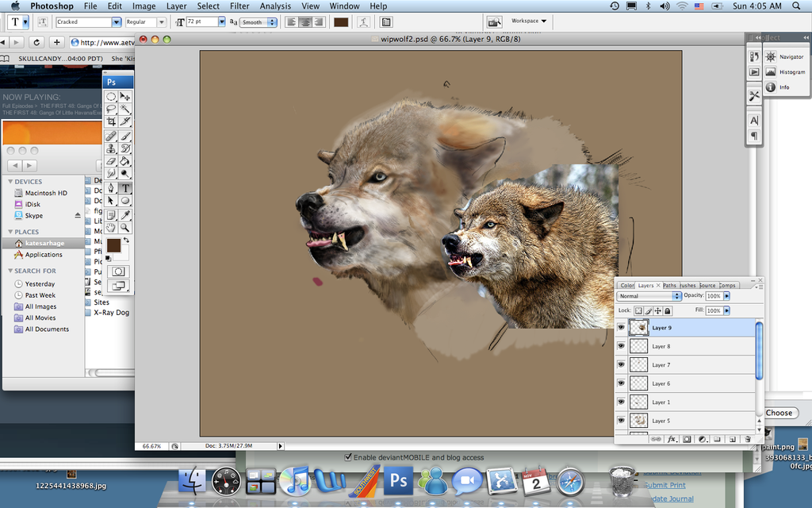This screenshot has width=812, height=508.
Task: Select the Brush tool
Action: pyautogui.click(x=124, y=136)
